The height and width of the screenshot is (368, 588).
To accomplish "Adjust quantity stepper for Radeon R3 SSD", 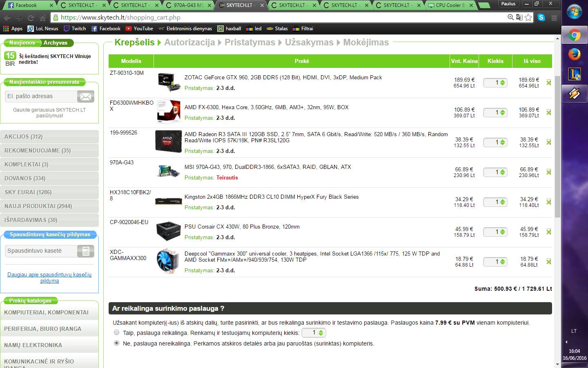I will pyautogui.click(x=503, y=142).
